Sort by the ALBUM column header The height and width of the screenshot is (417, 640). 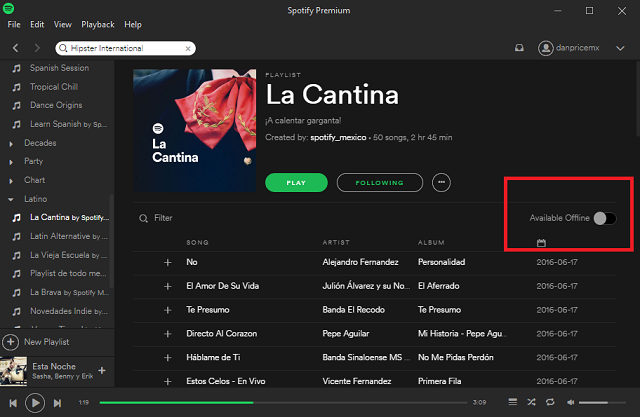tap(431, 242)
